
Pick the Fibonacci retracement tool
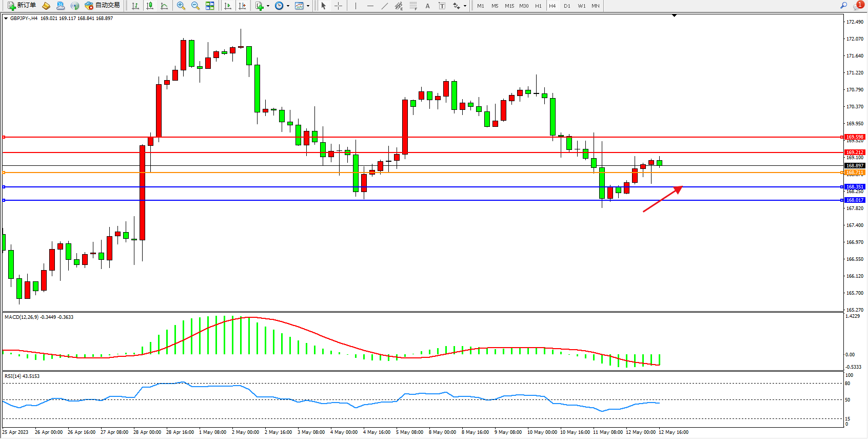(413, 6)
